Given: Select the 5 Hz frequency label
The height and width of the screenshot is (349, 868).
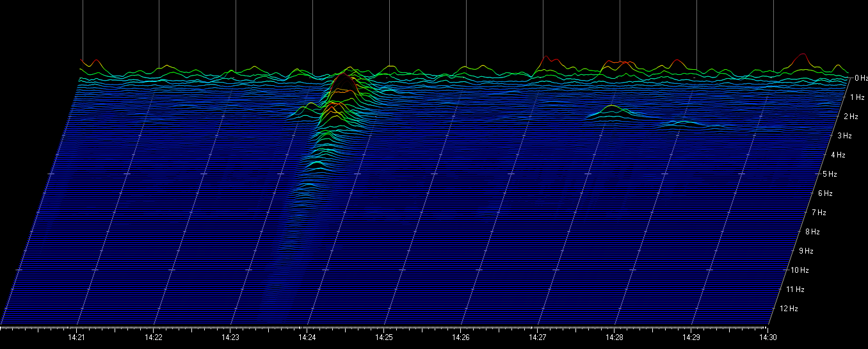Looking at the screenshot, I should tap(830, 174).
